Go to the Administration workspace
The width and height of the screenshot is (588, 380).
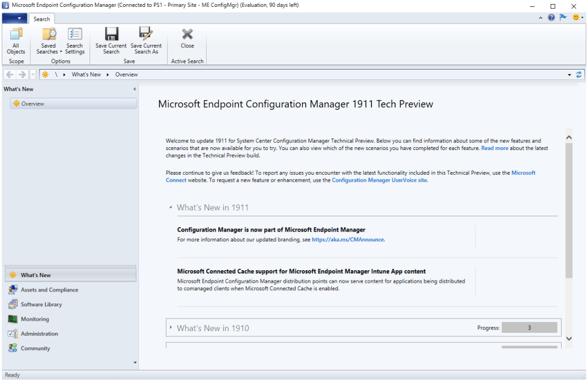[39, 334]
